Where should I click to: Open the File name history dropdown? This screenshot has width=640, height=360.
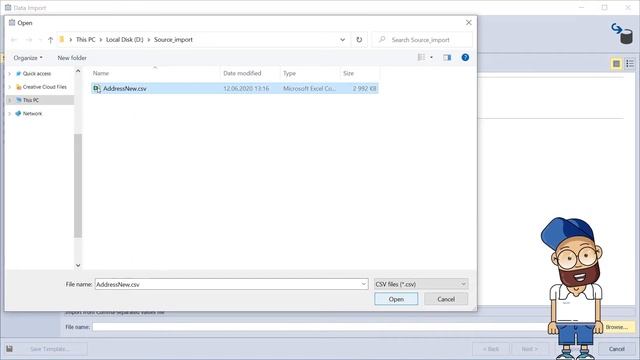(364, 284)
